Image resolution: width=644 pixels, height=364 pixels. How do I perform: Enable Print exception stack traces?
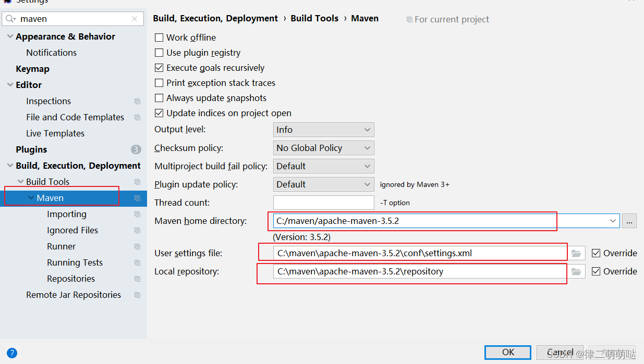click(159, 83)
